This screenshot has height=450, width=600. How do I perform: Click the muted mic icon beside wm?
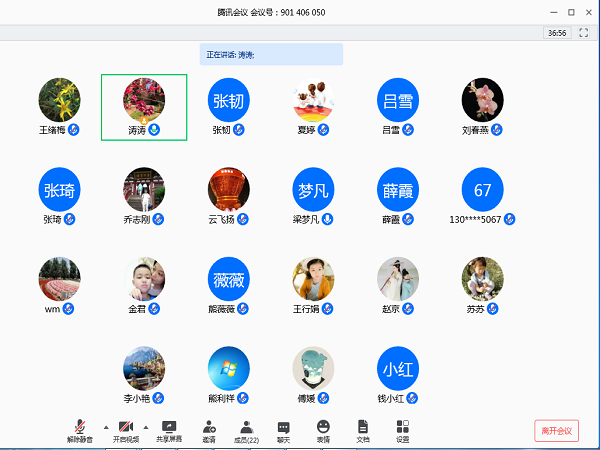(x=68, y=309)
